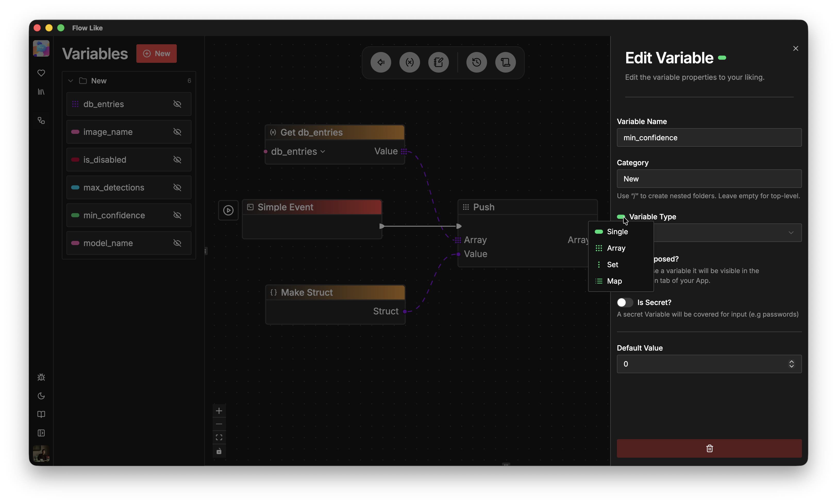Select the debug bug icon
Screen dimensions: 837x504
click(41, 377)
